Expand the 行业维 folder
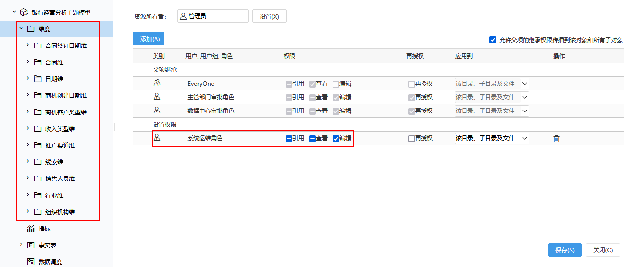The height and width of the screenshot is (267, 644). coord(28,195)
